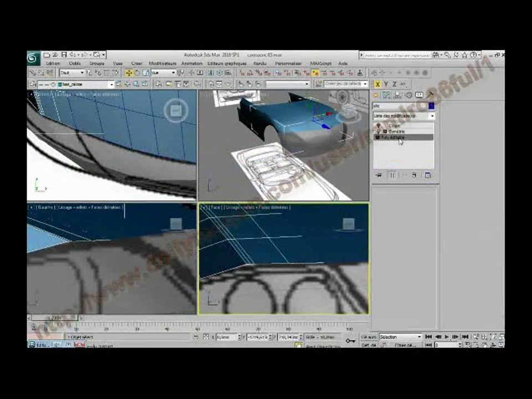Click the Remove modifier trash icon
Viewport: 532px width, 399px height.
click(415, 175)
